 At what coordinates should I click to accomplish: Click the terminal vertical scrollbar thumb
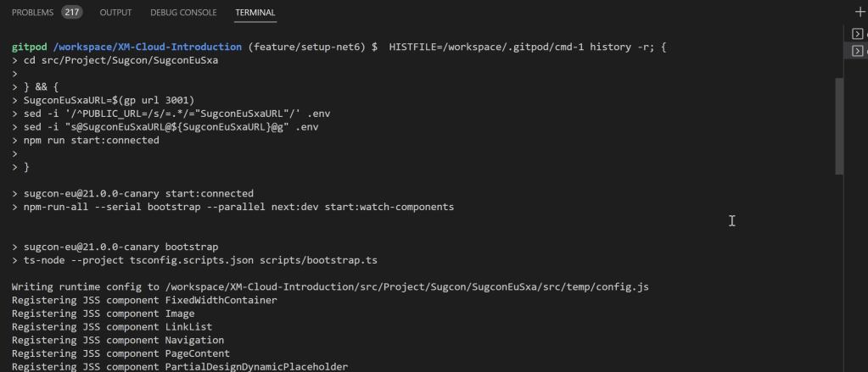839,125
